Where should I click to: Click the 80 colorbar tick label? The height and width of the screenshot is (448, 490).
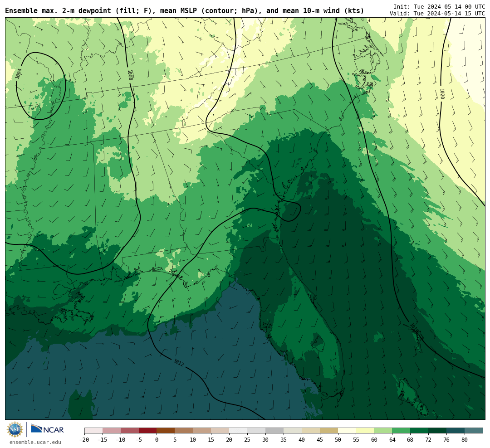coord(465,439)
